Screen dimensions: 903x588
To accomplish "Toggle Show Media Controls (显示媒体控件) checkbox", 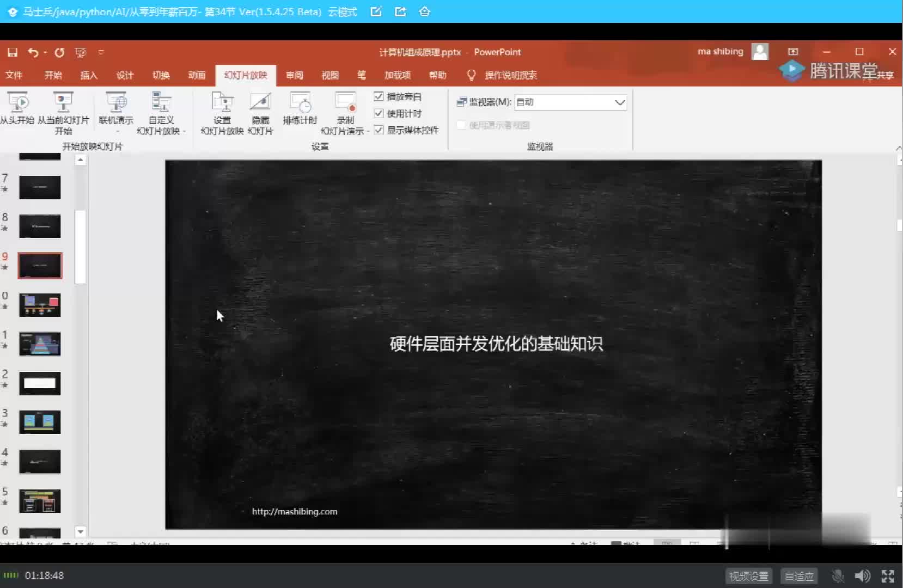I will point(379,130).
